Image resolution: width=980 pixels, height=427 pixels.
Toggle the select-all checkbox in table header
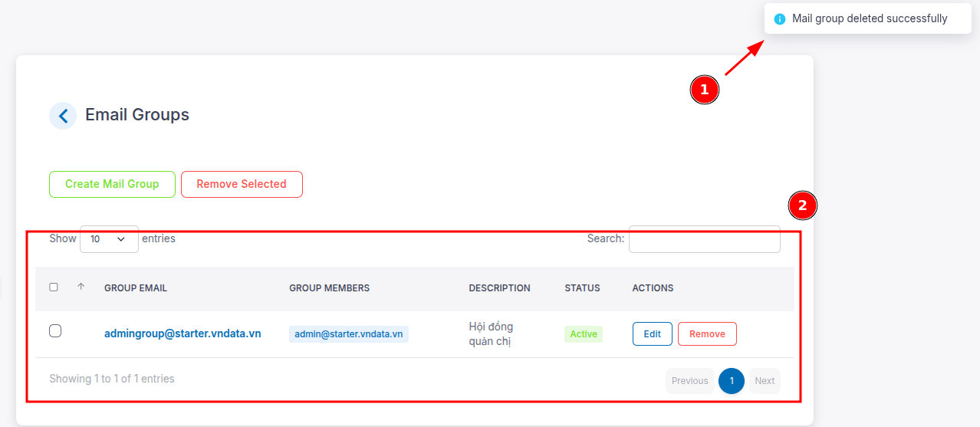click(x=54, y=287)
